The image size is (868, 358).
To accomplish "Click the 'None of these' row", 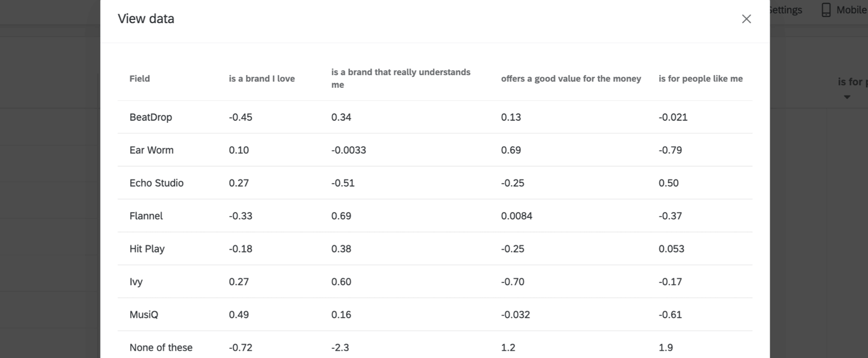I will coord(161,347).
